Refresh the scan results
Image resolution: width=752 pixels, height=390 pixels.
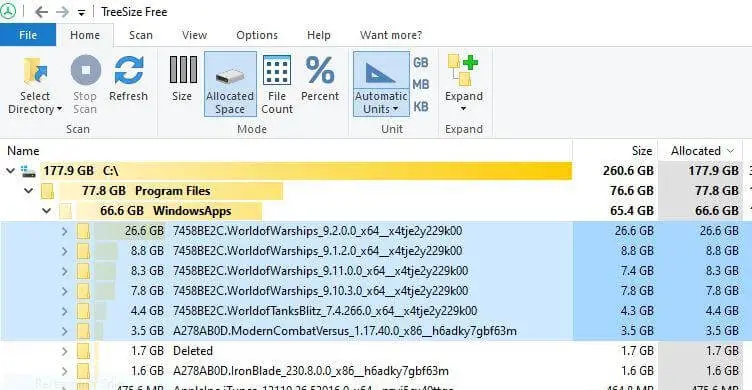coord(129,79)
